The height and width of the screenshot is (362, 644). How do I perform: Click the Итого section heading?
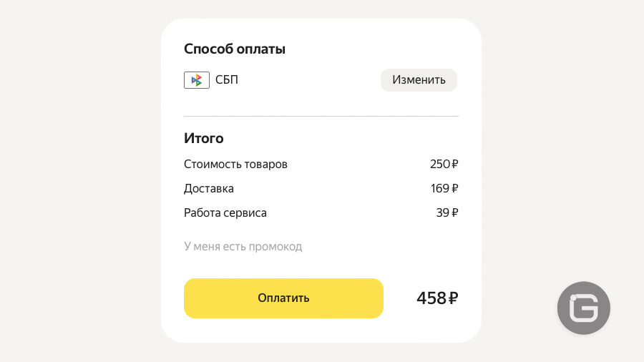point(204,138)
